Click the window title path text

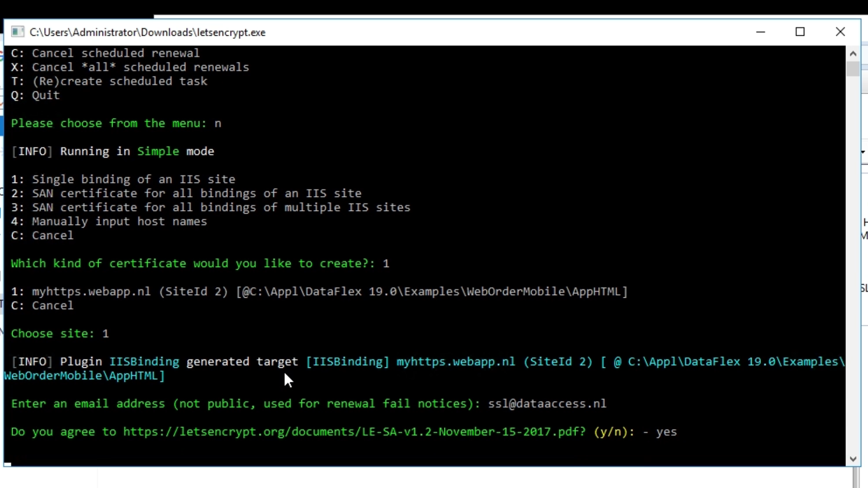click(147, 33)
